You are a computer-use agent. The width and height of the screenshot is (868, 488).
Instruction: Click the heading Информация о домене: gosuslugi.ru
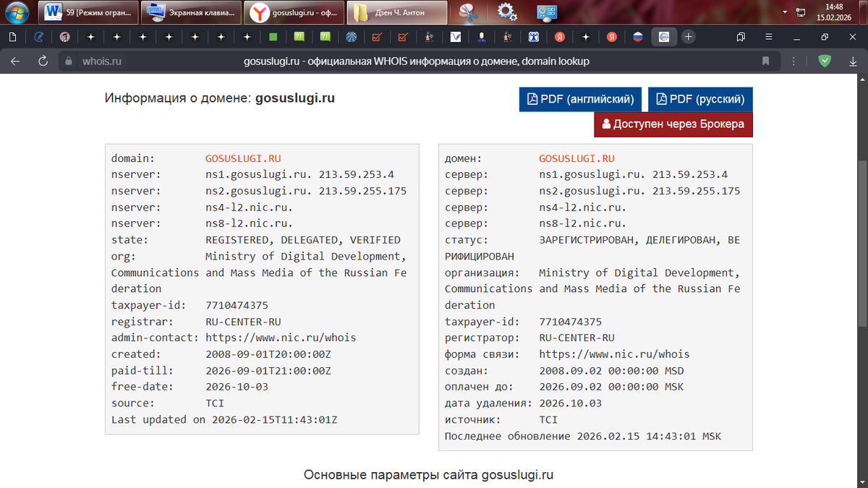pyautogui.click(x=220, y=98)
